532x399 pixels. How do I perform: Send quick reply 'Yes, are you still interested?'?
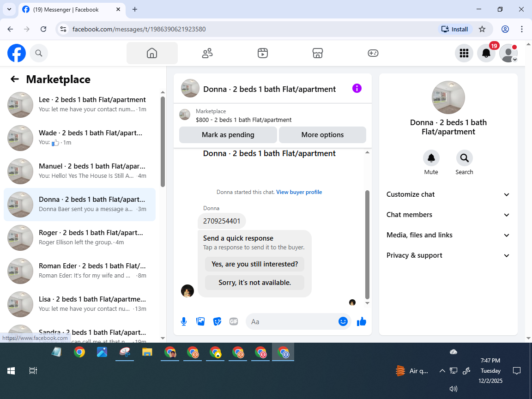click(254, 264)
